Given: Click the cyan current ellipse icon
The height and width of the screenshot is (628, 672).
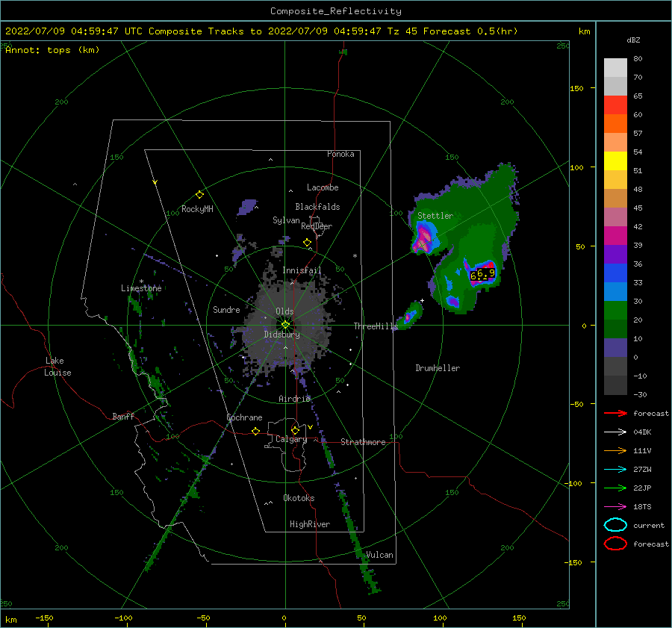Looking at the screenshot, I should click(615, 525).
